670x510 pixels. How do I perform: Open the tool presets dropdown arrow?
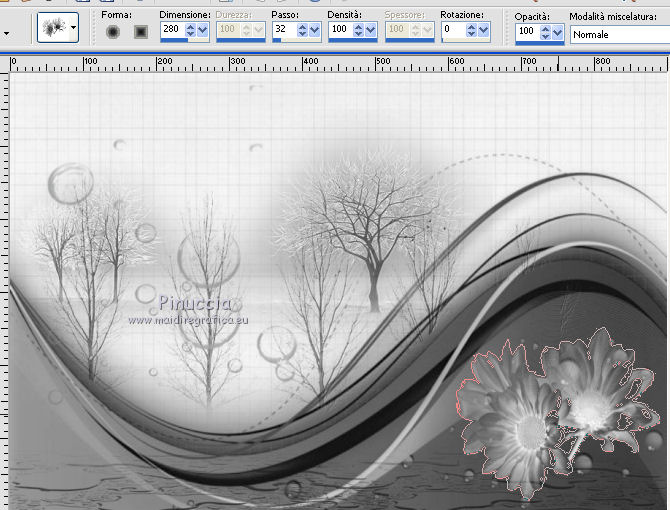[x=6, y=33]
